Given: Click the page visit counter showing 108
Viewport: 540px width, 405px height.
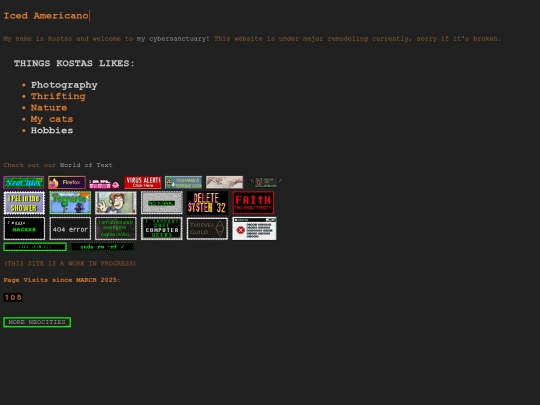Looking at the screenshot, I should click(13, 297).
